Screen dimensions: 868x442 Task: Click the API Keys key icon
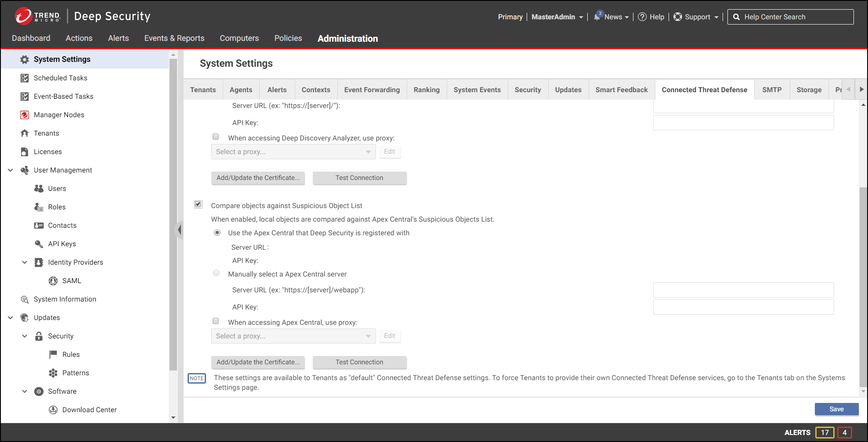(x=39, y=244)
